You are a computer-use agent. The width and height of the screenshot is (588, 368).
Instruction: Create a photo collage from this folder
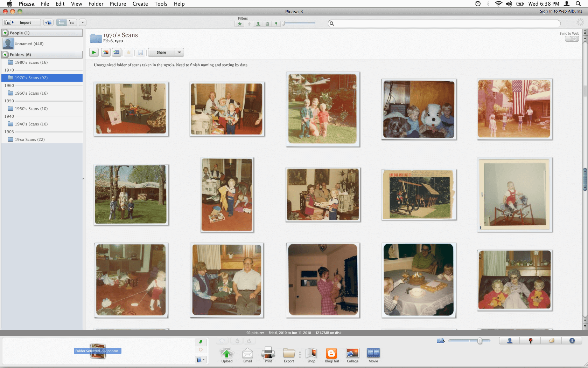(x=352, y=355)
